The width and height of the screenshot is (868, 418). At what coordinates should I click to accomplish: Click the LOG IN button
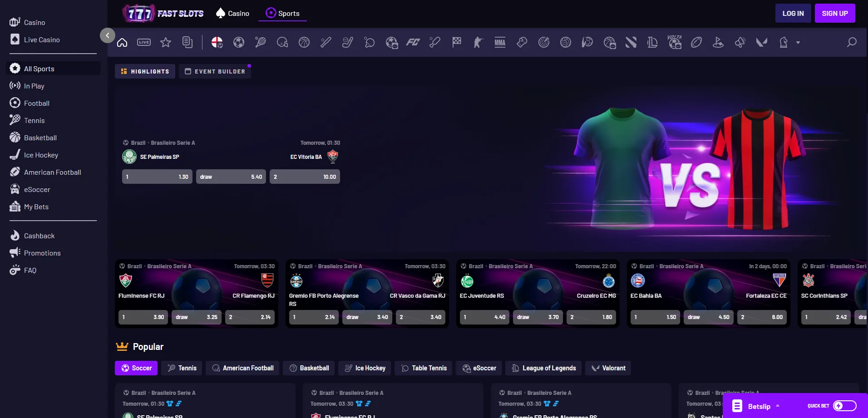pos(793,13)
